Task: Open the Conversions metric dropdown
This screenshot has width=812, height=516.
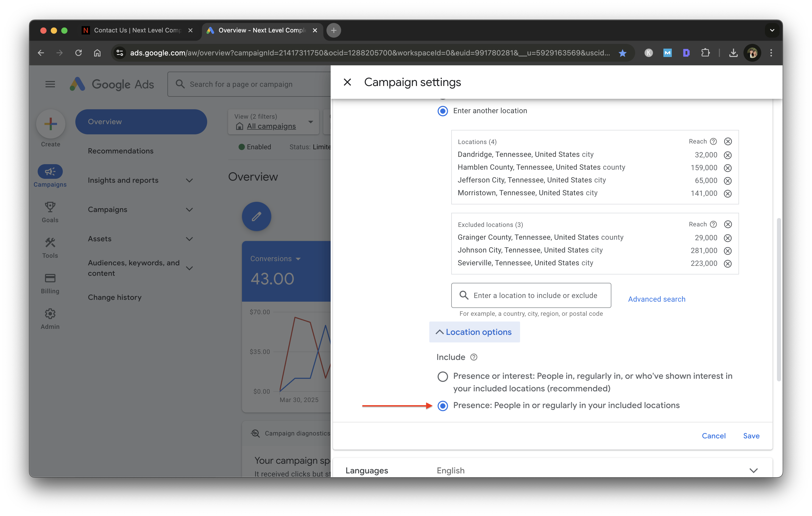Action: click(275, 259)
